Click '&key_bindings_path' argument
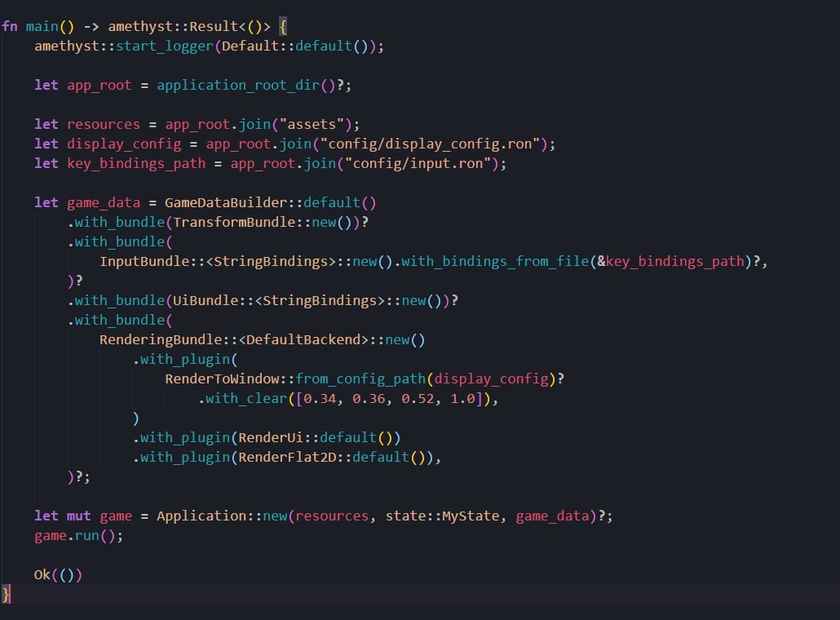The image size is (840, 620). click(x=670, y=262)
